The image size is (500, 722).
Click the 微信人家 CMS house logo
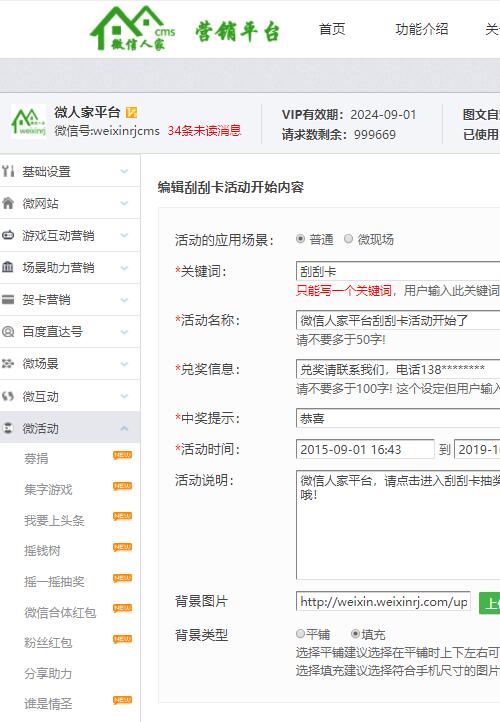pyautogui.click(x=133, y=28)
